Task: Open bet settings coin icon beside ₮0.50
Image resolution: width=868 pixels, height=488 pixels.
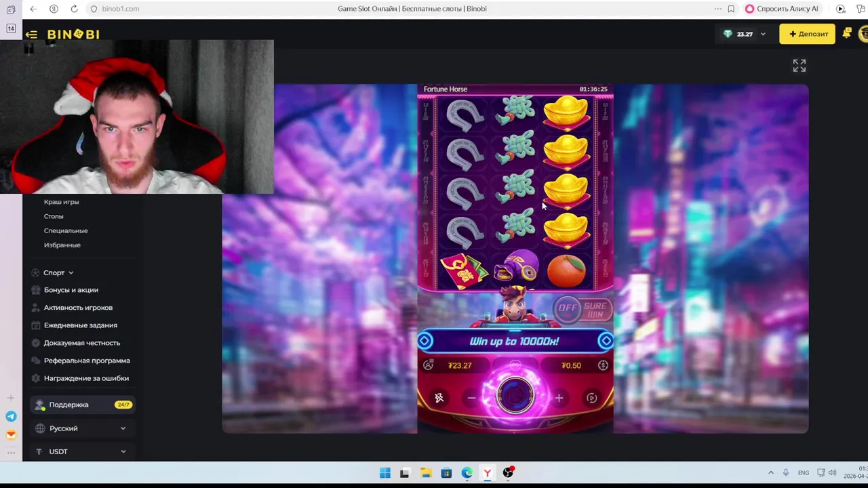Action: pyautogui.click(x=603, y=365)
